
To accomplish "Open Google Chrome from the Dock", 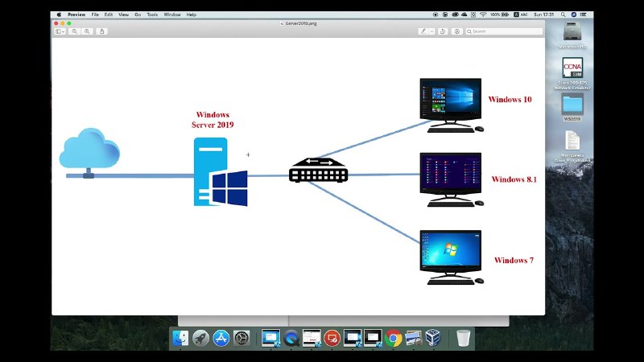I will [393, 338].
